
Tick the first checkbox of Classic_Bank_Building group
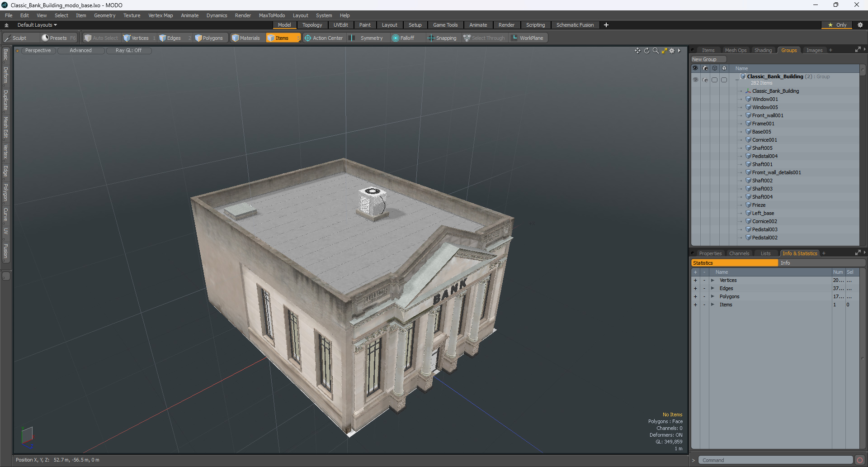tap(715, 80)
